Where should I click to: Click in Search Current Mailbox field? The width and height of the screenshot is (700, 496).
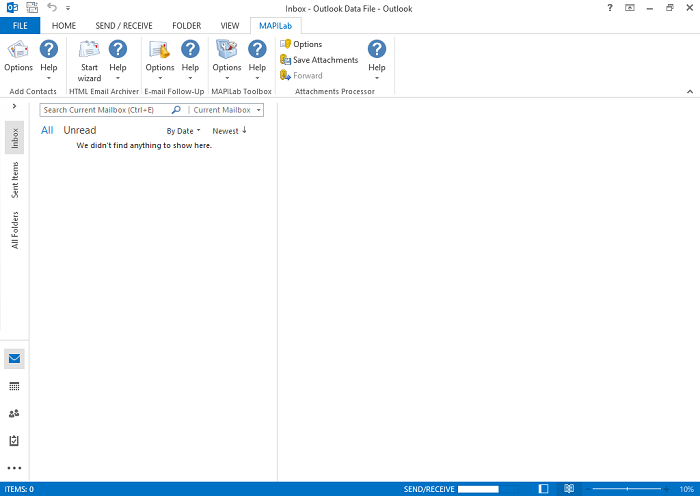106,110
